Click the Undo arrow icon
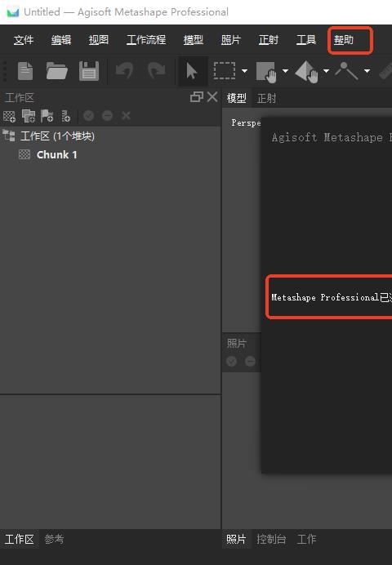The width and height of the screenshot is (392, 565). point(125,70)
